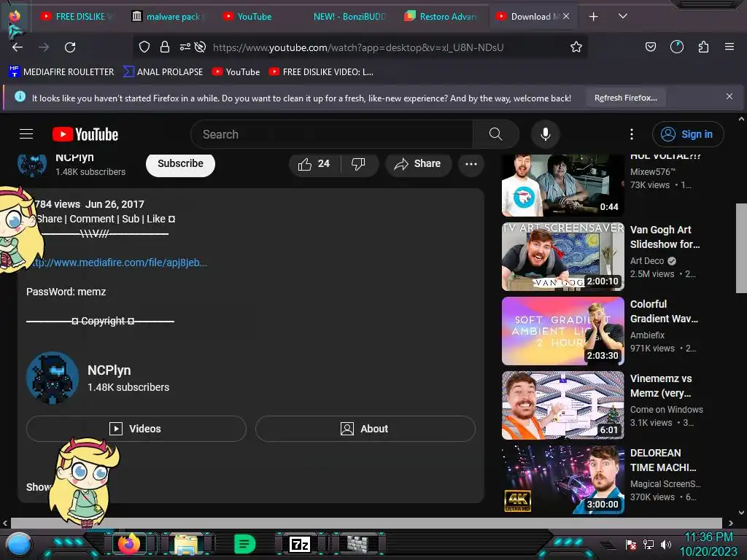Screen dimensions: 747x560
Task: Open new tab with plus button
Action: coord(593,17)
